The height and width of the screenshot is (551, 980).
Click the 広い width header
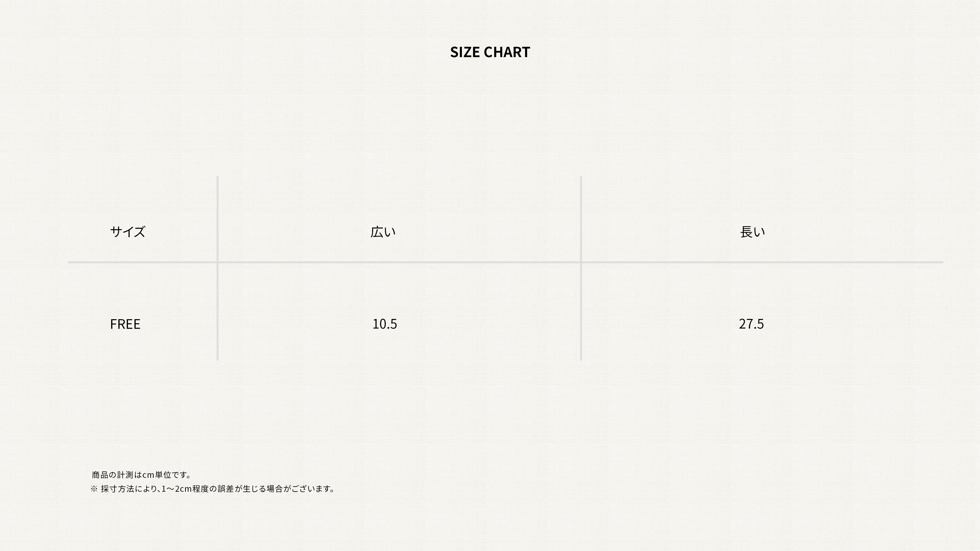383,232
